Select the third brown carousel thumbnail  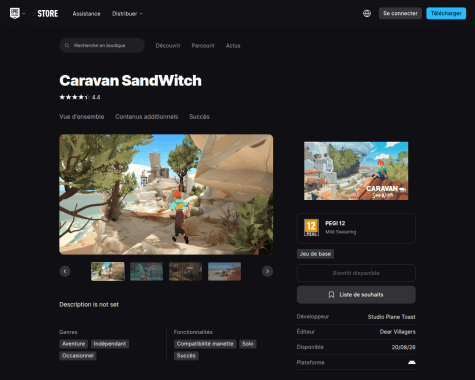[185, 271]
